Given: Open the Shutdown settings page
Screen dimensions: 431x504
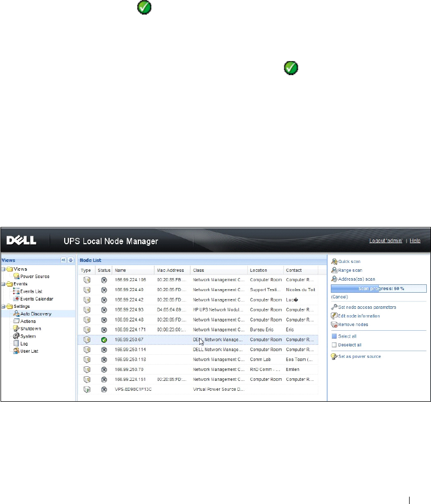Looking at the screenshot, I should pos(31,329).
